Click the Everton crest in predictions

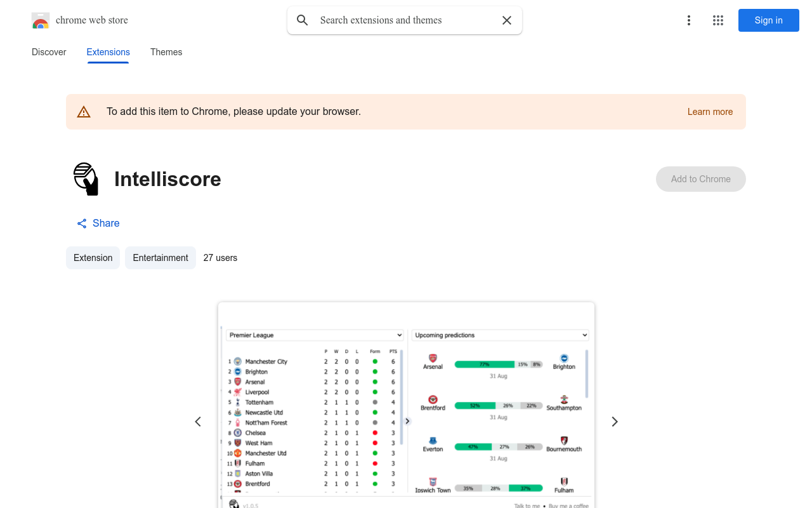pyautogui.click(x=433, y=441)
